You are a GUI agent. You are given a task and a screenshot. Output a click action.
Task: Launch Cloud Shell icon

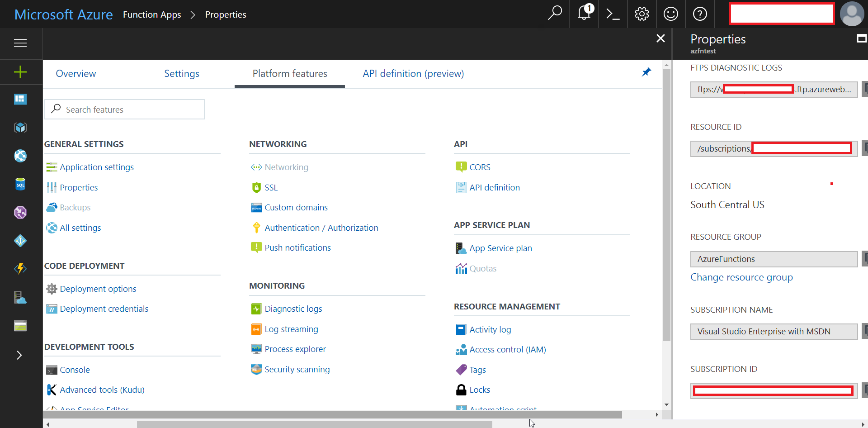click(613, 14)
